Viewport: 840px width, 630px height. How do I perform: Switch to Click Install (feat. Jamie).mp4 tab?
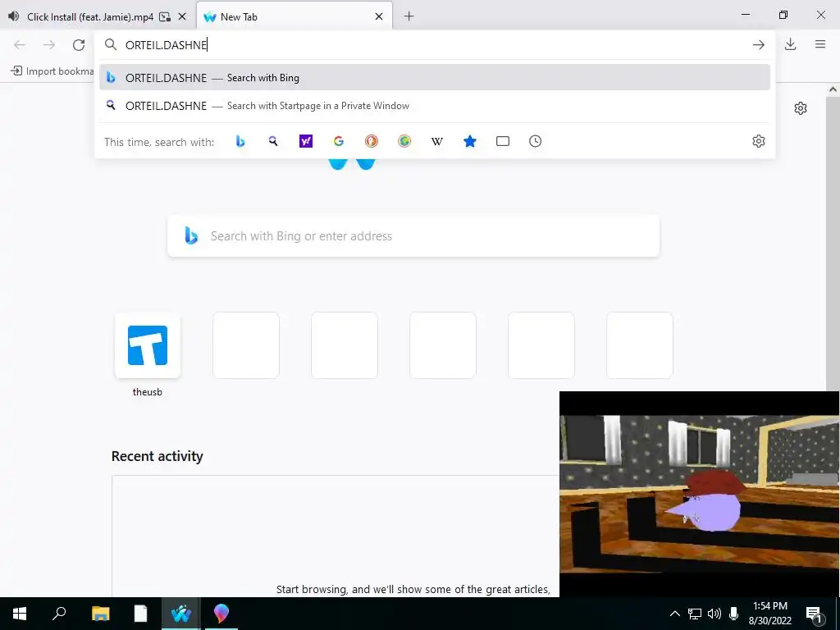pyautogui.click(x=90, y=16)
